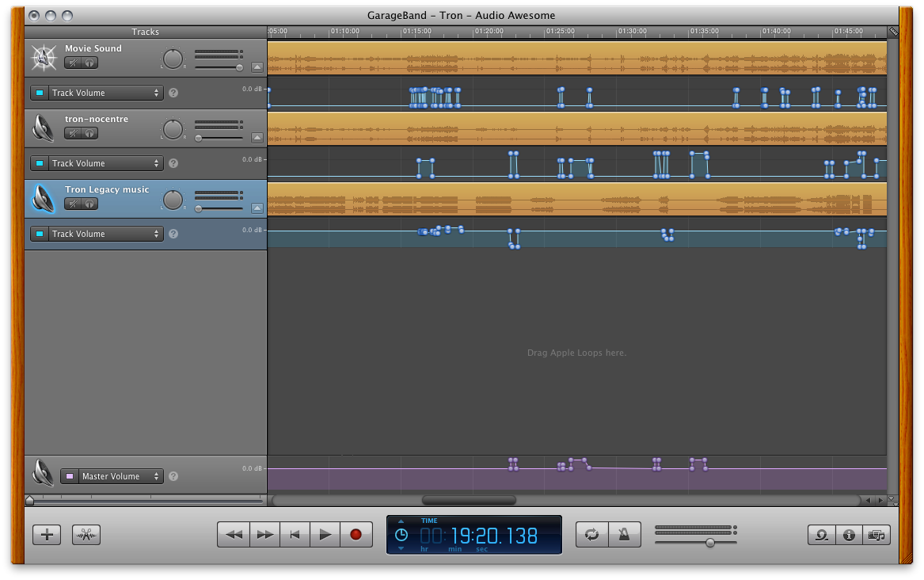Click the scroll right arrow on timeline scrollbar
Image resolution: width=924 pixels, height=580 pixels.
click(x=880, y=501)
